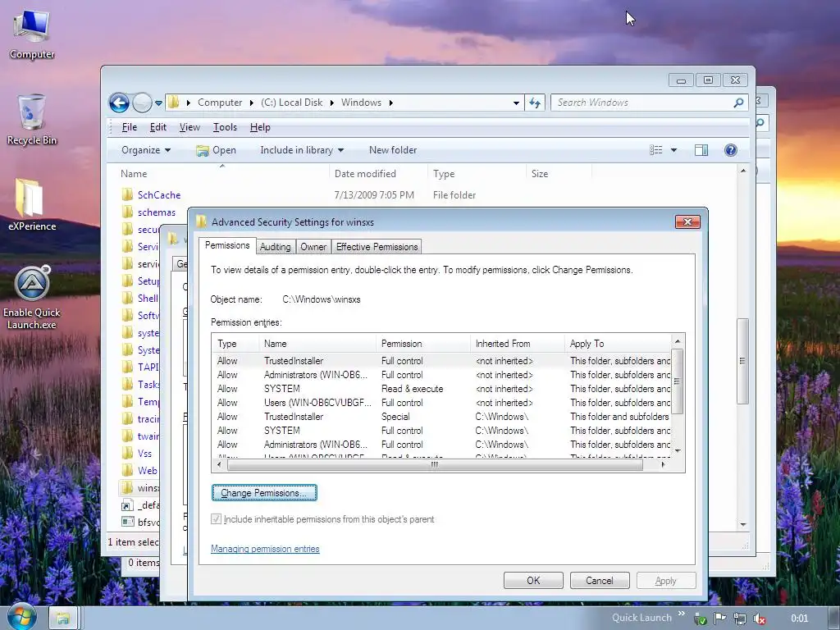
Task: Click New folder toolbar button
Action: (393, 150)
